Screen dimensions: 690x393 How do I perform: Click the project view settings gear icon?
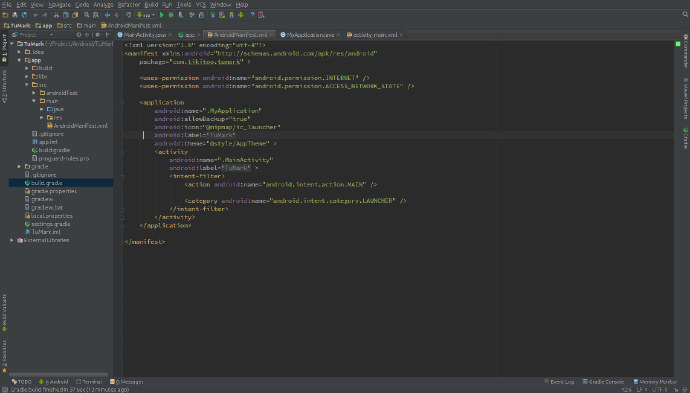coord(97,35)
